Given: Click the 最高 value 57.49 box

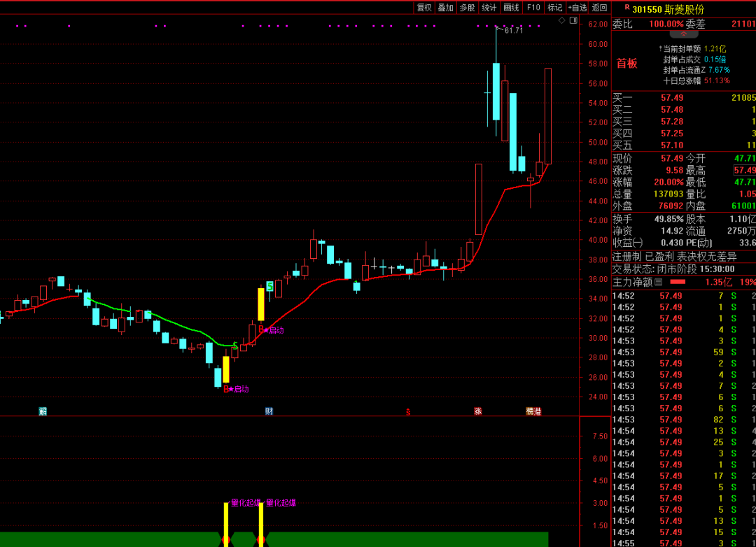Looking at the screenshot, I should 745,170.
